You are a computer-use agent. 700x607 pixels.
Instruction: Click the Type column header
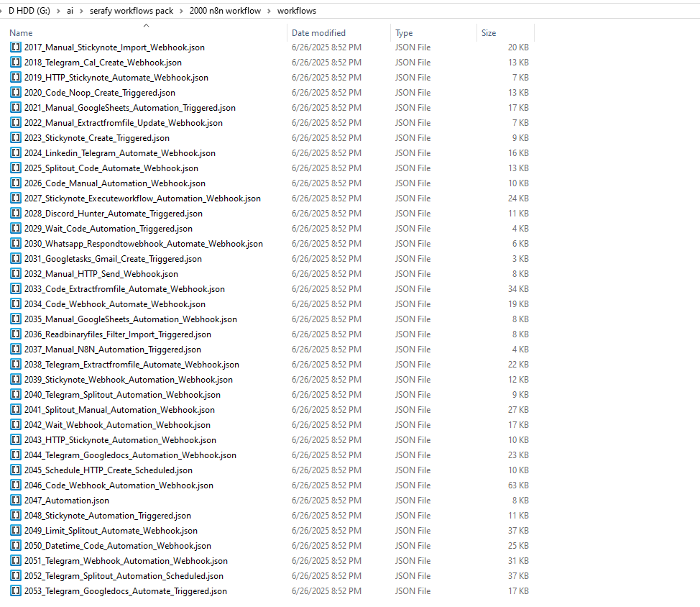point(404,33)
